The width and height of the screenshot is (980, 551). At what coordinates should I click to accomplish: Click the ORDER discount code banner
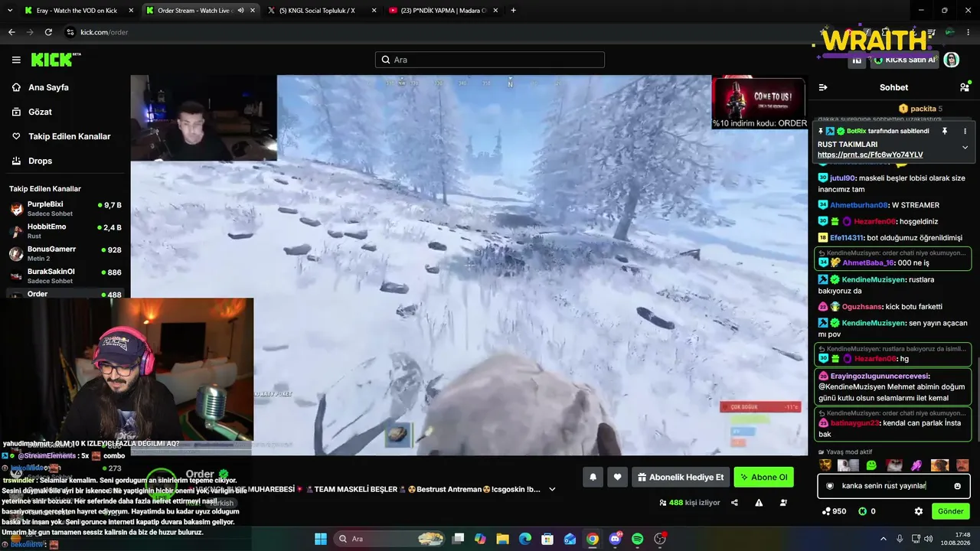tap(759, 102)
